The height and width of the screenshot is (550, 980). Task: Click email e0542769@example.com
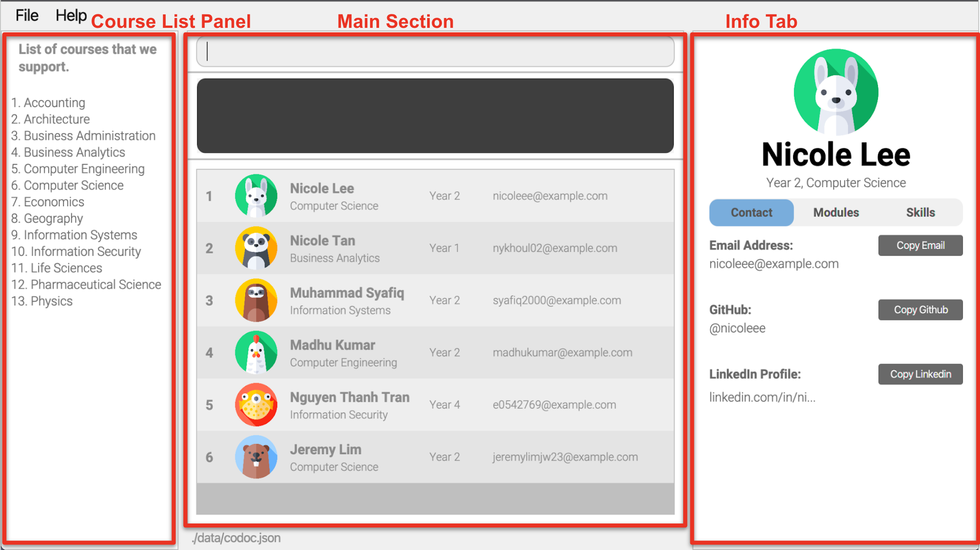pyautogui.click(x=554, y=404)
